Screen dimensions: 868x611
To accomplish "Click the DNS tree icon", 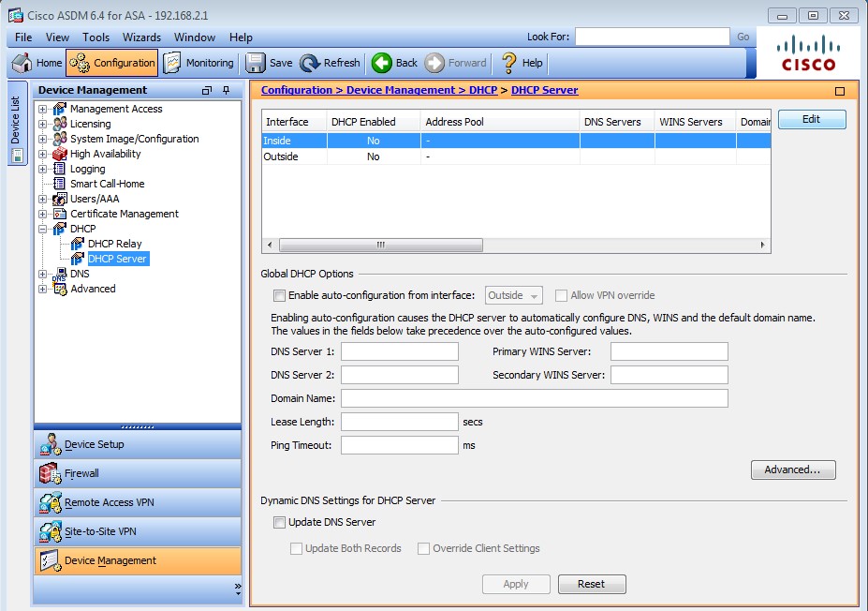I will pyautogui.click(x=59, y=274).
